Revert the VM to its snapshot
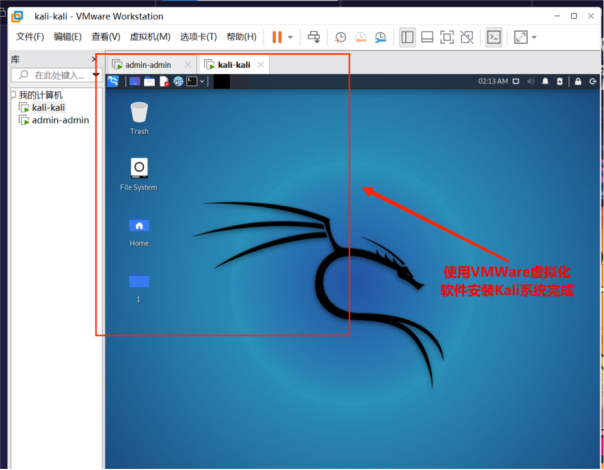 [361, 37]
